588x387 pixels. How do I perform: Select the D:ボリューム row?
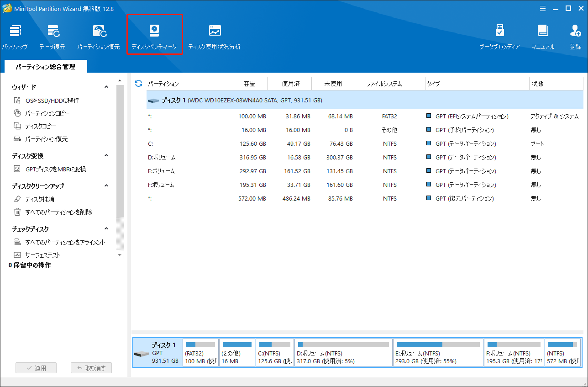(x=365, y=158)
